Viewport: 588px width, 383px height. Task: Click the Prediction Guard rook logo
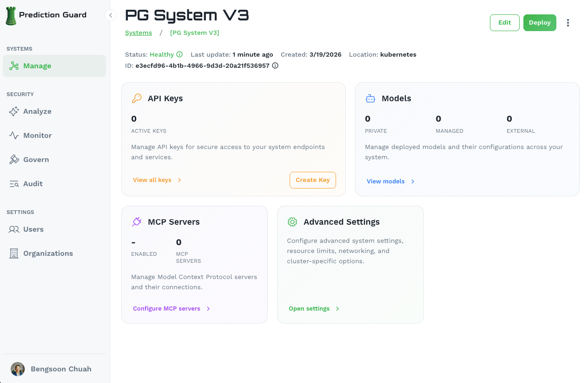pos(11,15)
